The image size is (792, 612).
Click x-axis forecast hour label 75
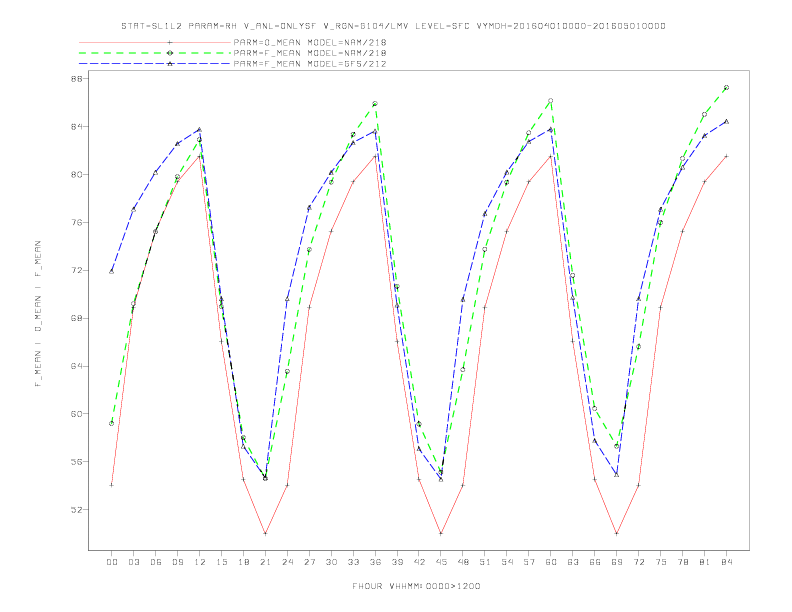click(x=661, y=562)
